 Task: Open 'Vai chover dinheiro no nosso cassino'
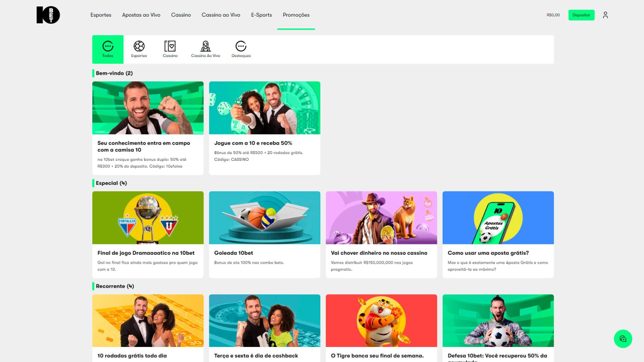tap(379, 253)
